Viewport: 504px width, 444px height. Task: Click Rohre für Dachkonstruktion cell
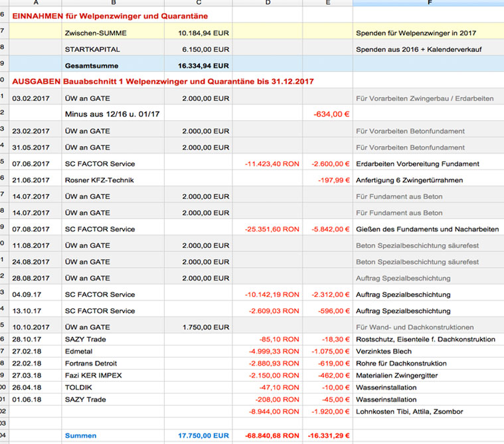428,364
